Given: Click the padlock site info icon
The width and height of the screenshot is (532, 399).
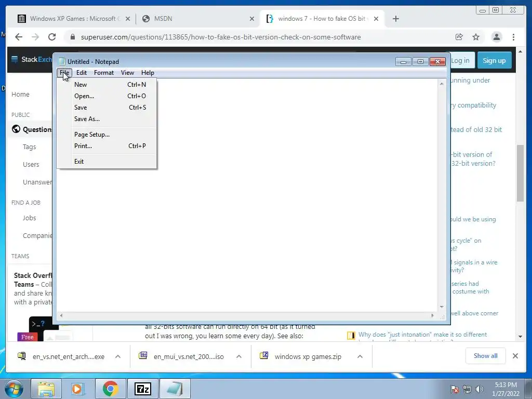Looking at the screenshot, I should (72, 37).
